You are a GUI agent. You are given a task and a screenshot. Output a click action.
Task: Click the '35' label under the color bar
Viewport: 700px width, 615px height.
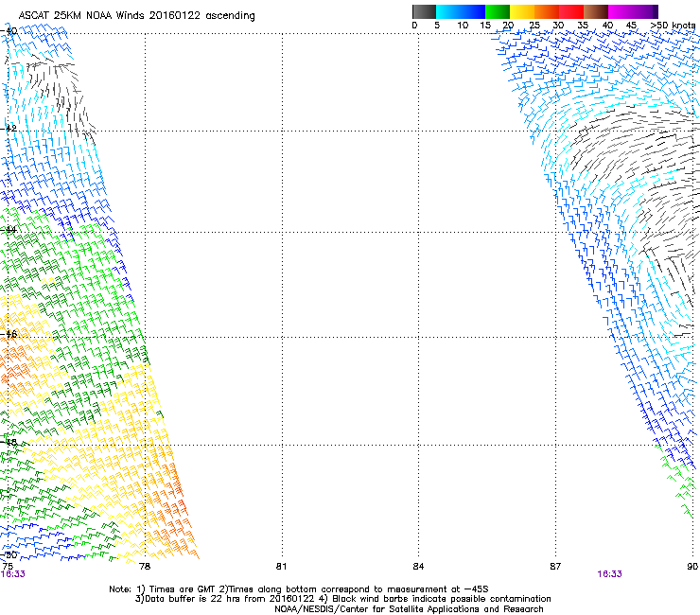pyautogui.click(x=583, y=26)
